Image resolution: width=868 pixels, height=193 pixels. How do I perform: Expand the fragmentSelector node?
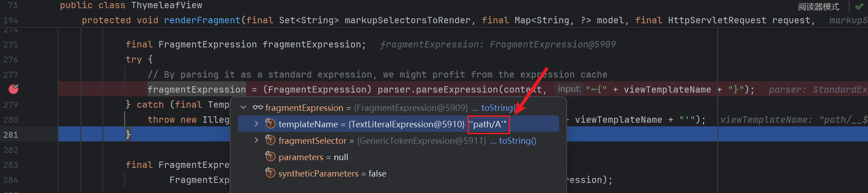click(256, 141)
